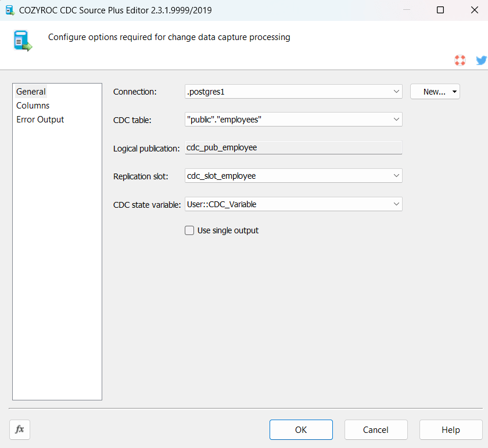488x448 pixels.
Task: Click the Connection label
Action: tap(135, 92)
